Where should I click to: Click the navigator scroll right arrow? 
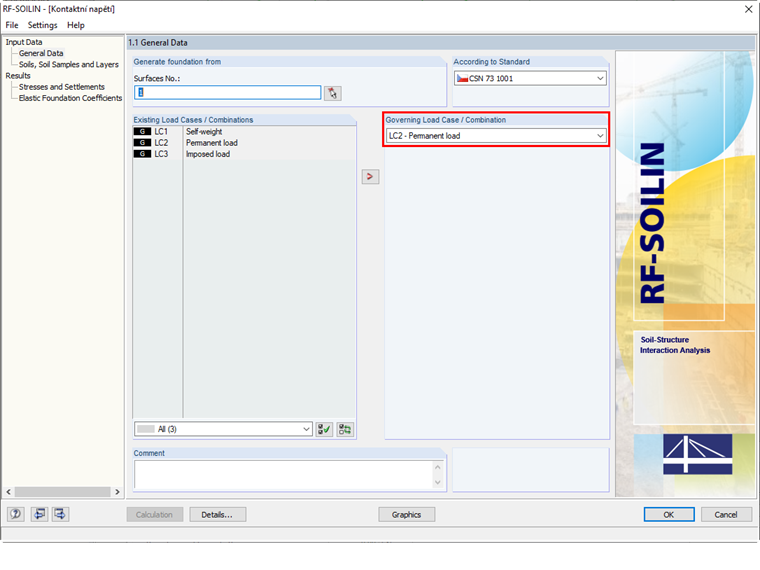point(117,491)
